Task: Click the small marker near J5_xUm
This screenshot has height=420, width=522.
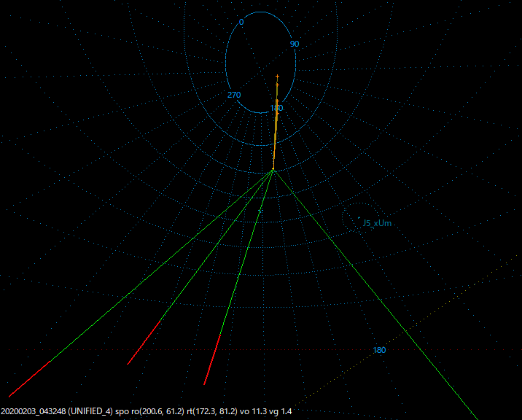Action: coord(359,217)
